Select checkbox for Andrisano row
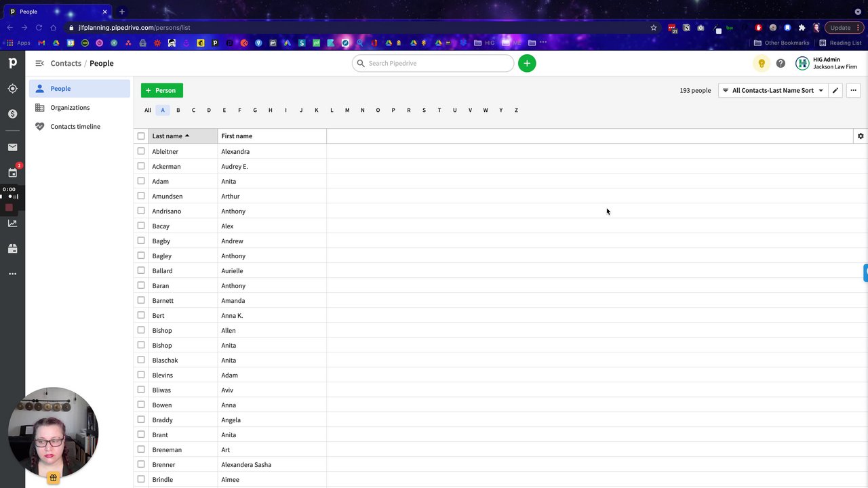868x488 pixels. pyautogui.click(x=141, y=211)
